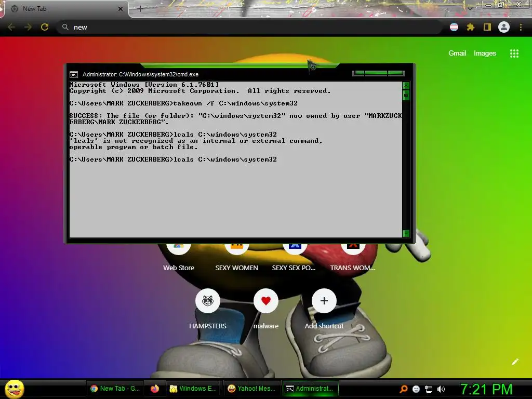Select the Administrator cmd taskbar button
This screenshot has height=399, width=532.
point(310,389)
